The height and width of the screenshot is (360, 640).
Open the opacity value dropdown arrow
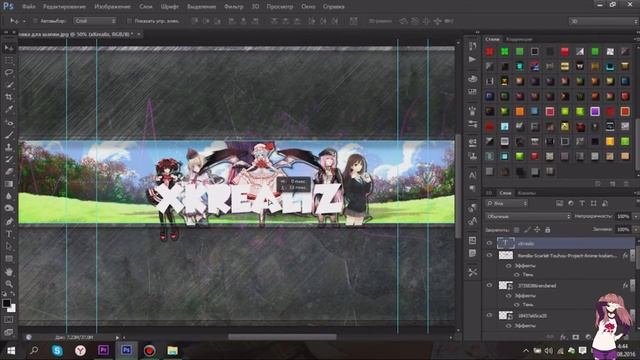click(x=635, y=216)
